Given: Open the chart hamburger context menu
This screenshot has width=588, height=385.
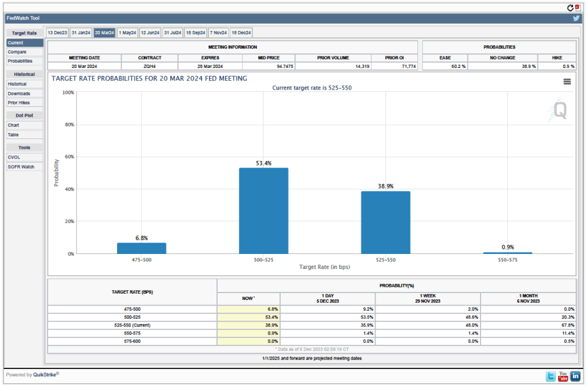Looking at the screenshot, I should (567, 82).
